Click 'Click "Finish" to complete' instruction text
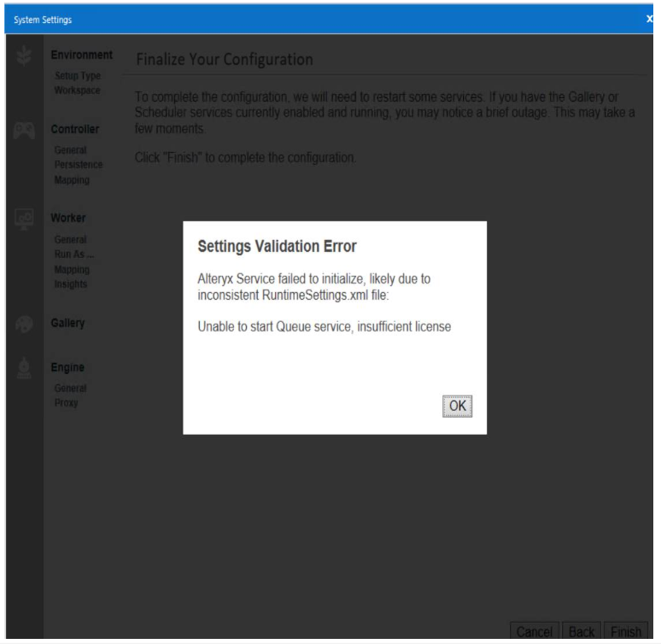Image resolution: width=661 pixels, height=644 pixels. click(245, 157)
